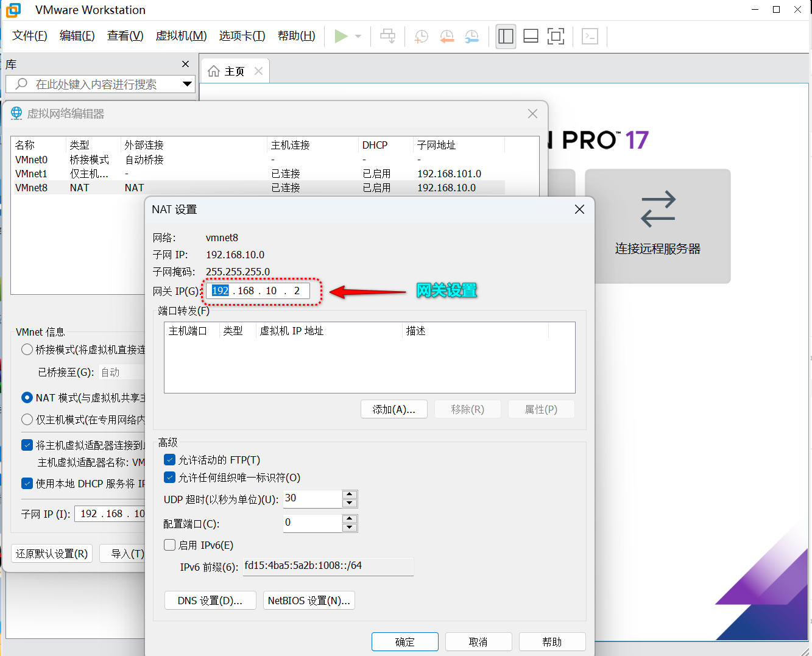Close the 库 library panel
Screen dimensions: 812x656
[x=186, y=64]
